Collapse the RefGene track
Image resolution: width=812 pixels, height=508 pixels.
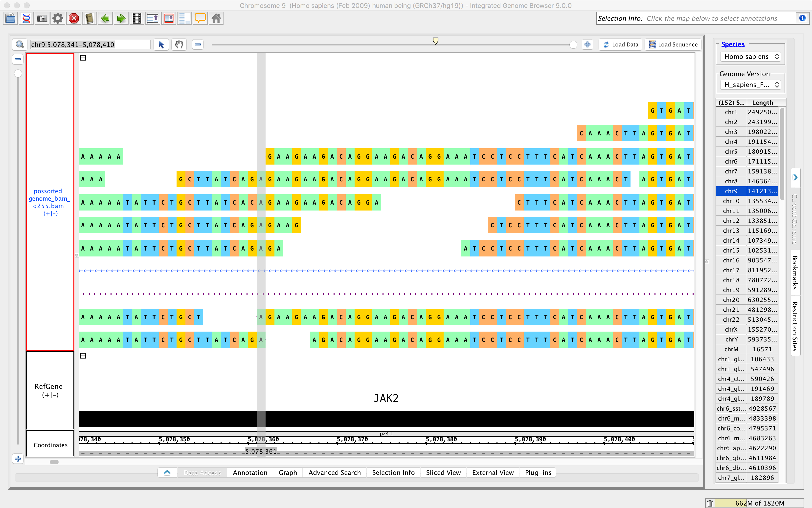tap(83, 356)
